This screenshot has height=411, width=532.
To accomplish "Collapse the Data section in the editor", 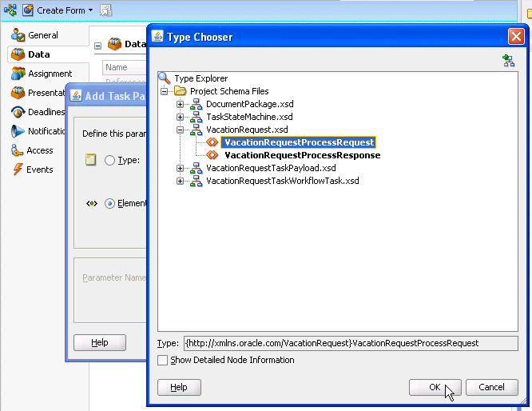I will [97, 46].
